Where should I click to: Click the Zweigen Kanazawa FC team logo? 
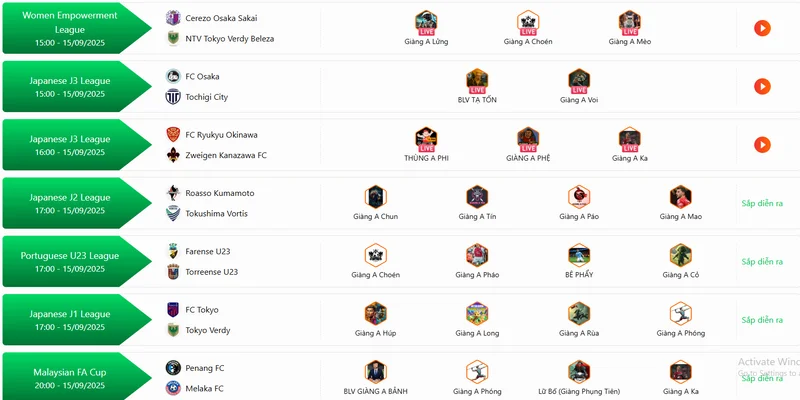coord(173,155)
